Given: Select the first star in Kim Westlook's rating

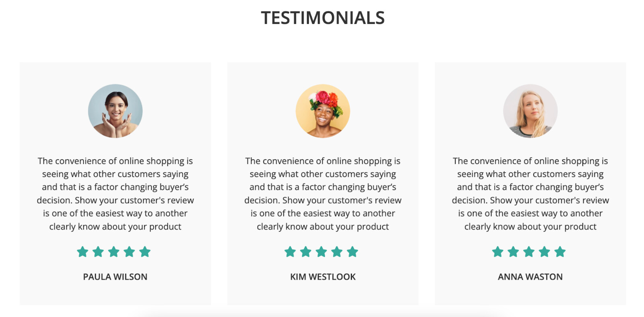Looking at the screenshot, I should [290, 252].
